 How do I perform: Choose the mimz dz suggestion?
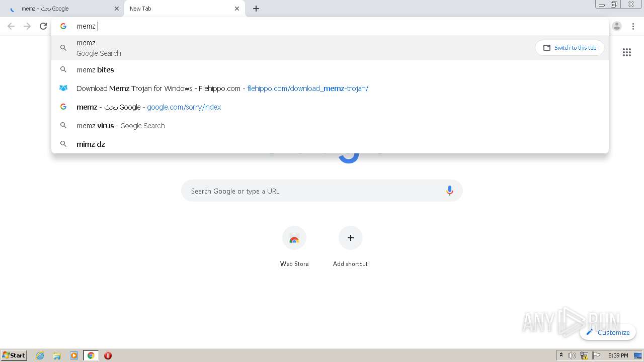point(330,144)
